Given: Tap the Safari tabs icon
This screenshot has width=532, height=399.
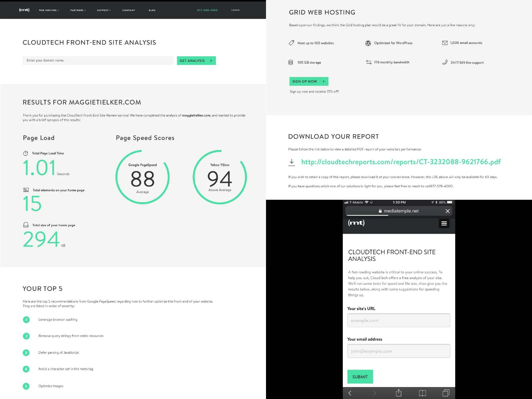Looking at the screenshot, I should pos(446,393).
